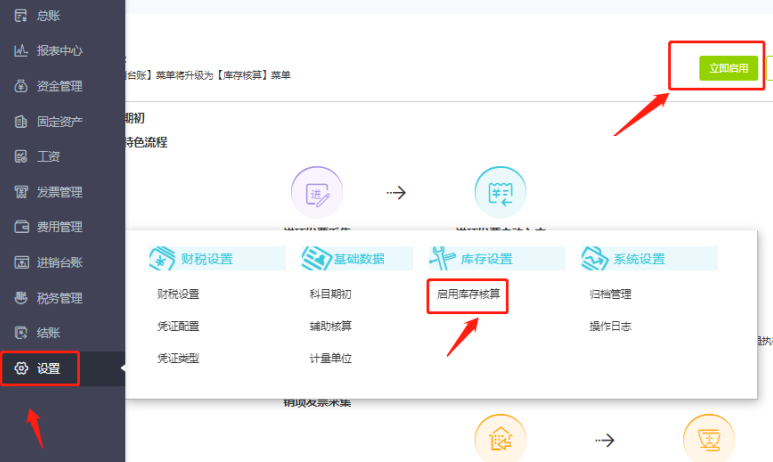Viewport: 773px width, 462px height.
Task: Click the 报表中心 chart icon
Action: point(21,51)
